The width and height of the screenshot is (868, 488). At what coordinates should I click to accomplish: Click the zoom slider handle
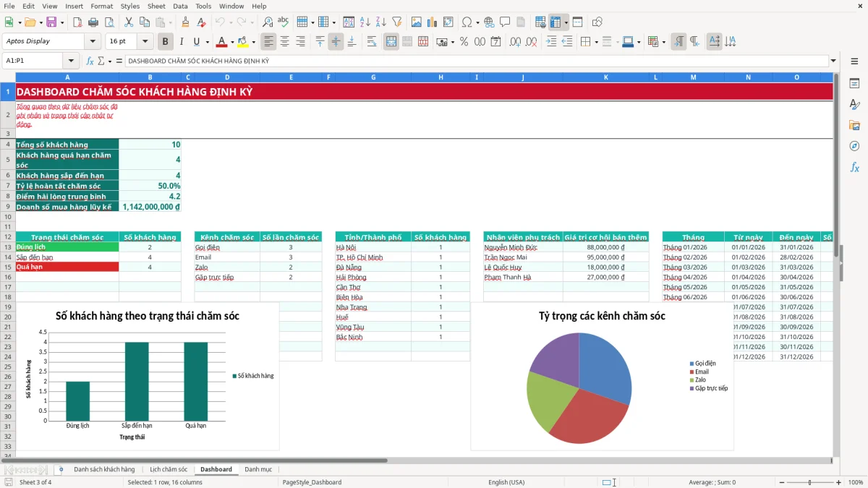[810, 482]
